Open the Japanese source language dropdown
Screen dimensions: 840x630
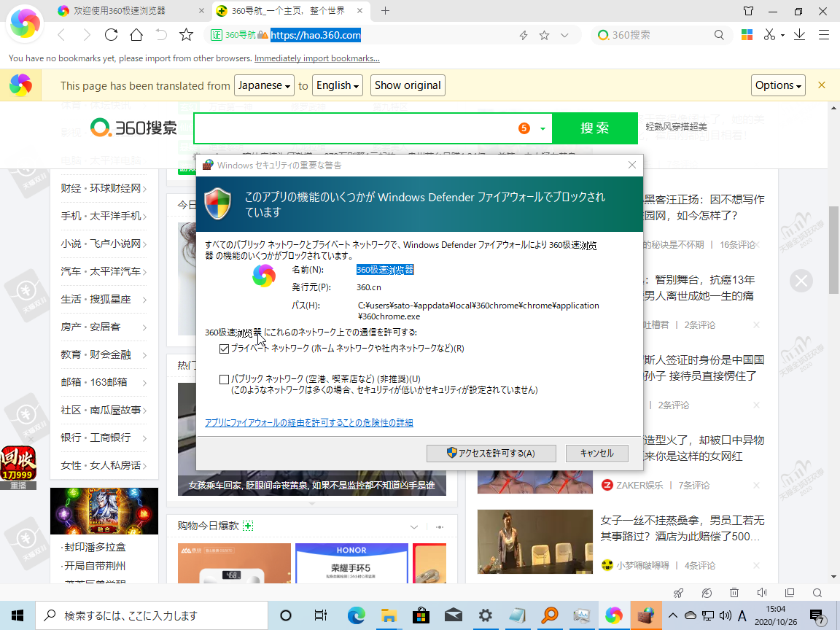tap(264, 85)
